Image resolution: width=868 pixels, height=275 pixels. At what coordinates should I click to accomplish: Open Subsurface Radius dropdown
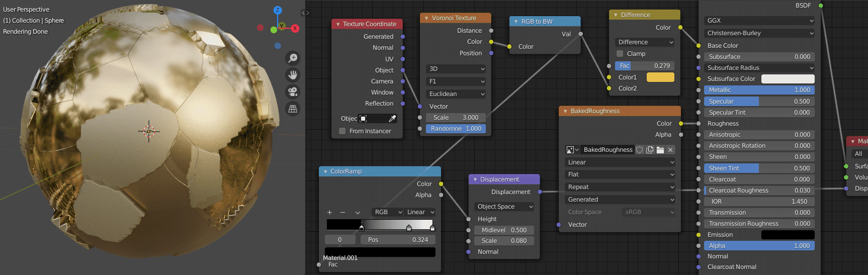(x=759, y=68)
